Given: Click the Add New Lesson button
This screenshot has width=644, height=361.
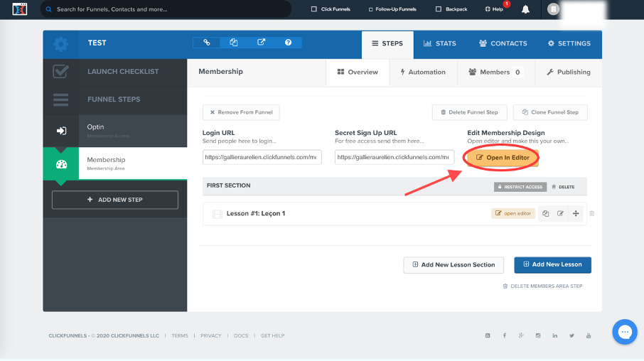Looking at the screenshot, I should (552, 265).
